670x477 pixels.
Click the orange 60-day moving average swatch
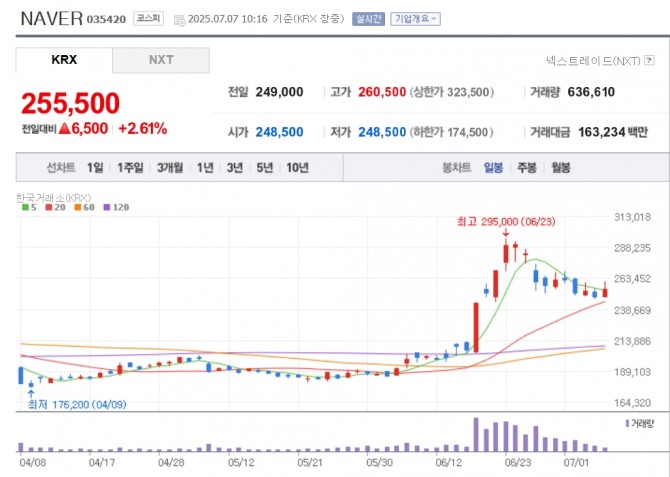pyautogui.click(x=77, y=207)
